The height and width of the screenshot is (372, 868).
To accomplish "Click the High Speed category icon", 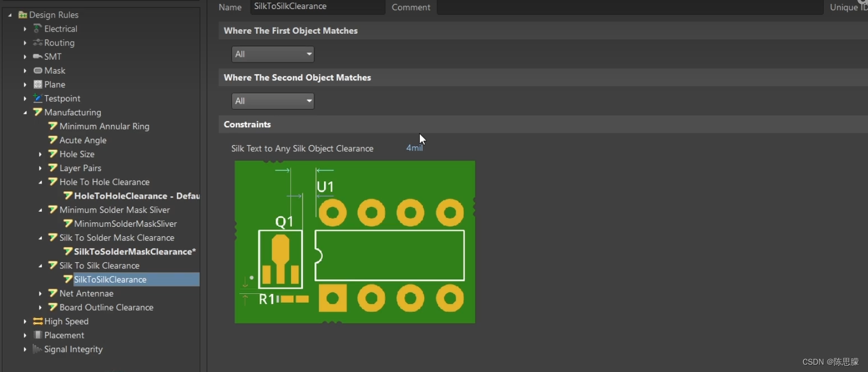I will coord(38,321).
